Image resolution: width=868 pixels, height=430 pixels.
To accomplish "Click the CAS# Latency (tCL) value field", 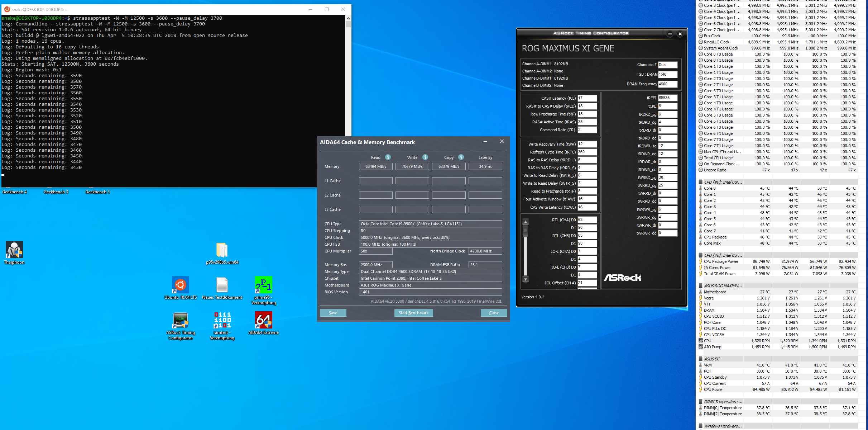I will 587,98.
